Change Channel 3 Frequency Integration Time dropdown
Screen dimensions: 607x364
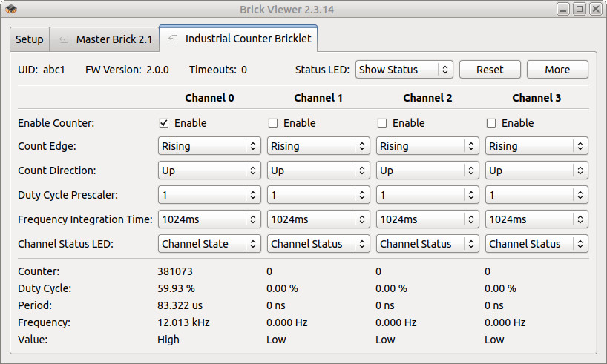tap(537, 219)
